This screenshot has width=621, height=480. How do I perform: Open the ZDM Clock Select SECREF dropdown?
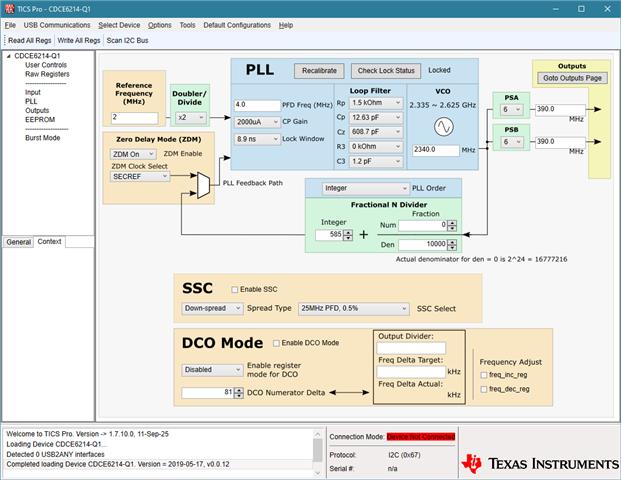(140, 177)
